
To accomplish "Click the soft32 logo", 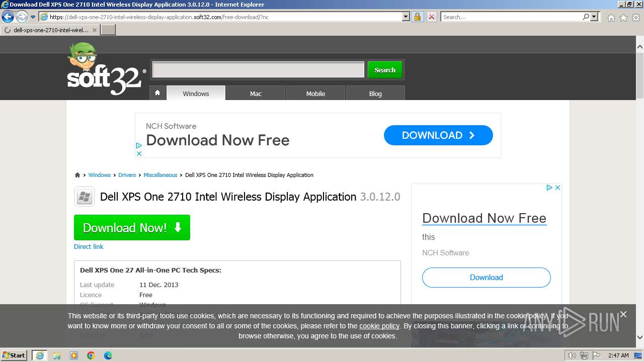I will click(x=106, y=69).
